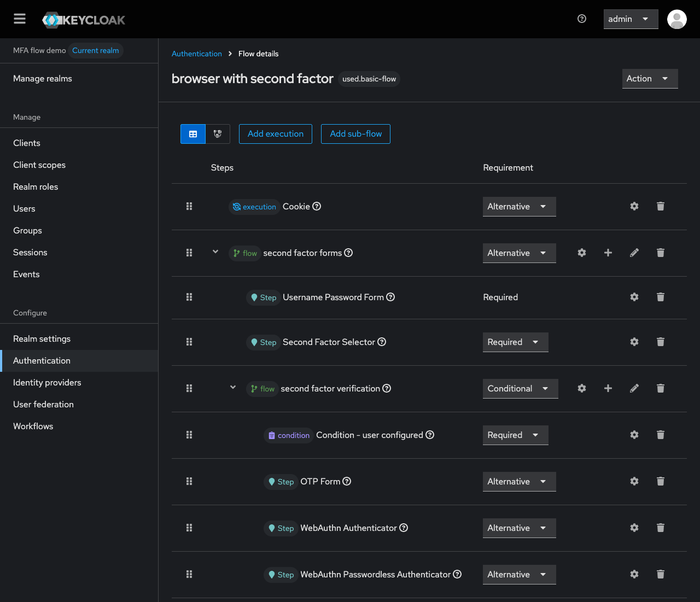Change Condition - user configured requirement dropdown
Screen dimensions: 700x602
point(516,435)
